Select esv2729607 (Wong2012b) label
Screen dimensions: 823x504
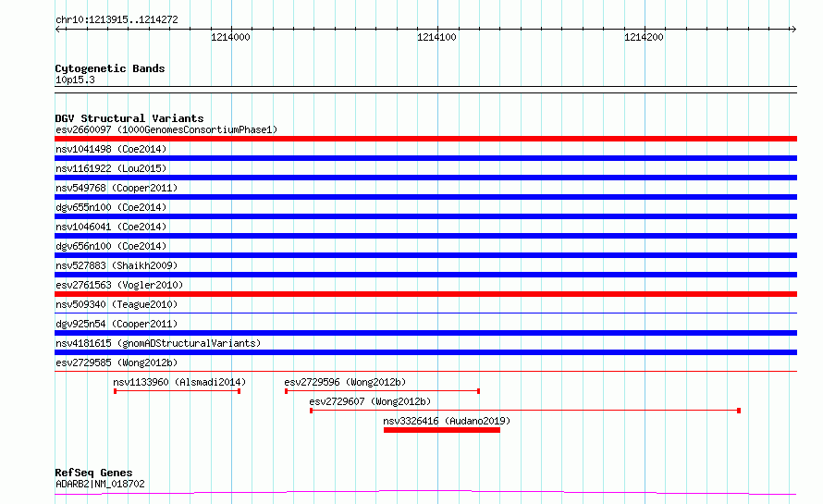(370, 401)
